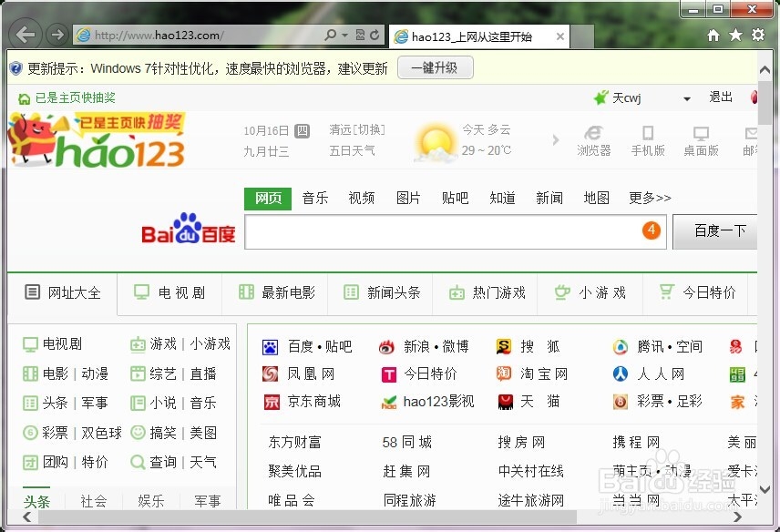Viewport: 780px width, 532px height.
Task: Click 清远[切换] city switch link
Action: click(357, 130)
